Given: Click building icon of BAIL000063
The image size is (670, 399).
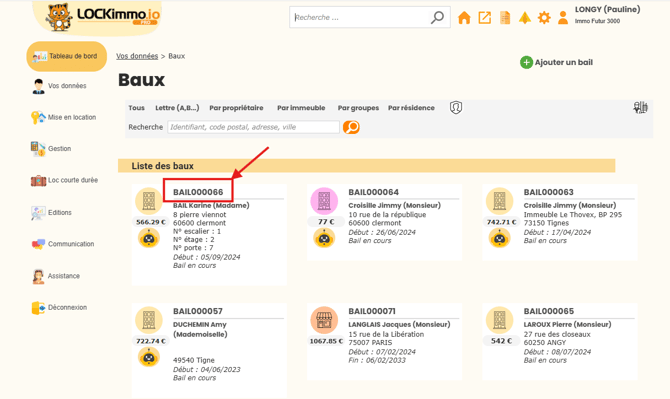Looking at the screenshot, I should click(x=500, y=201).
